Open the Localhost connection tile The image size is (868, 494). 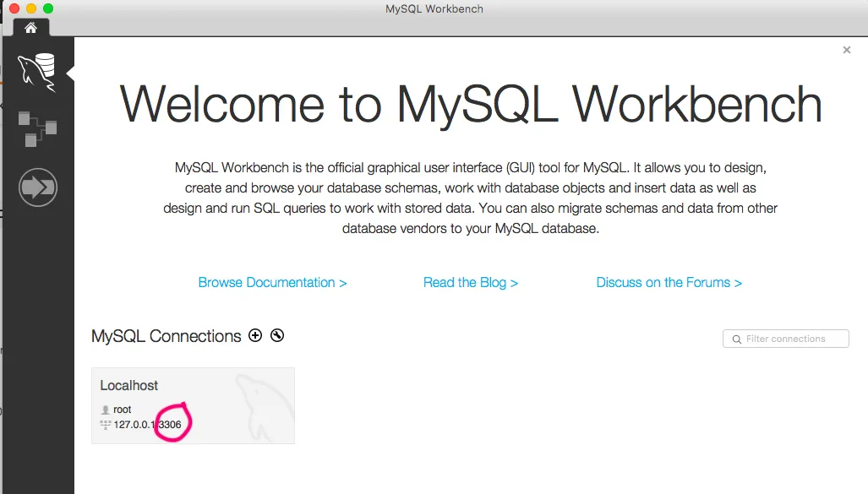click(x=193, y=405)
